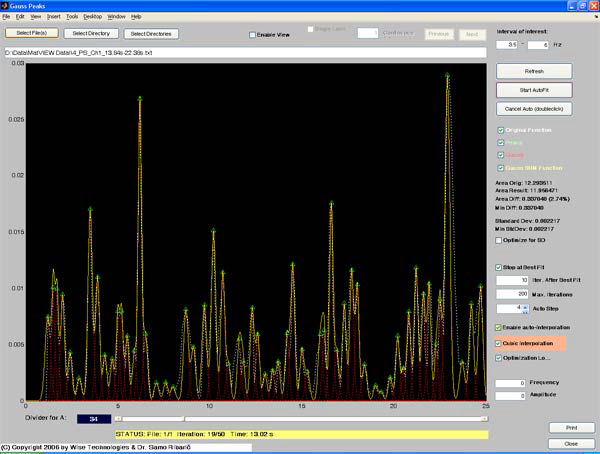Click the Select File(s) button

click(x=32, y=33)
